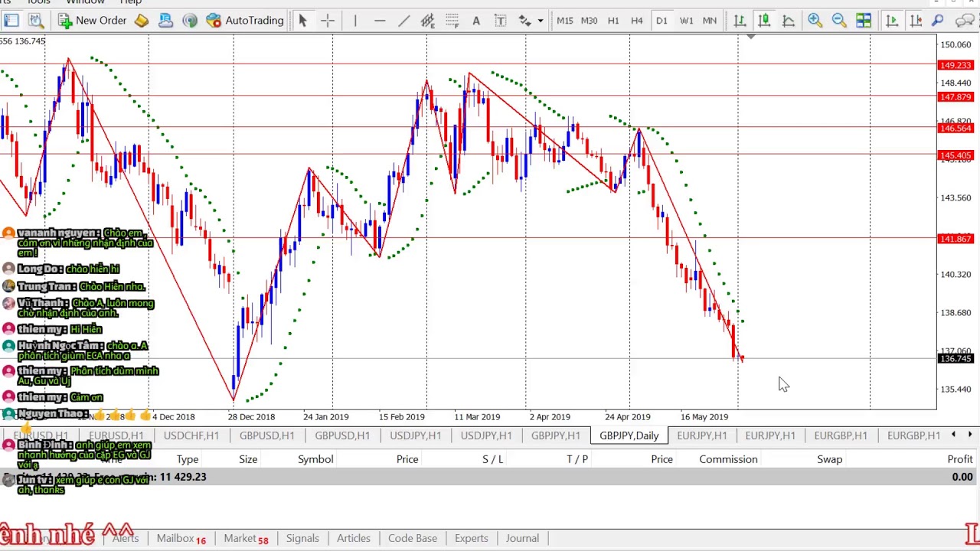Viewport: 980px width, 551px height.
Task: Choose the horizontal line drawing tool
Action: [x=380, y=21]
